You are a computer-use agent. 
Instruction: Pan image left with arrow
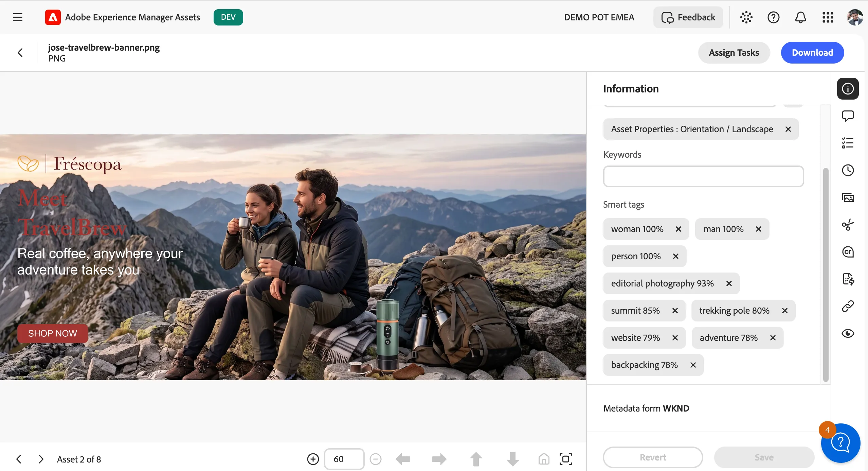pos(403,459)
